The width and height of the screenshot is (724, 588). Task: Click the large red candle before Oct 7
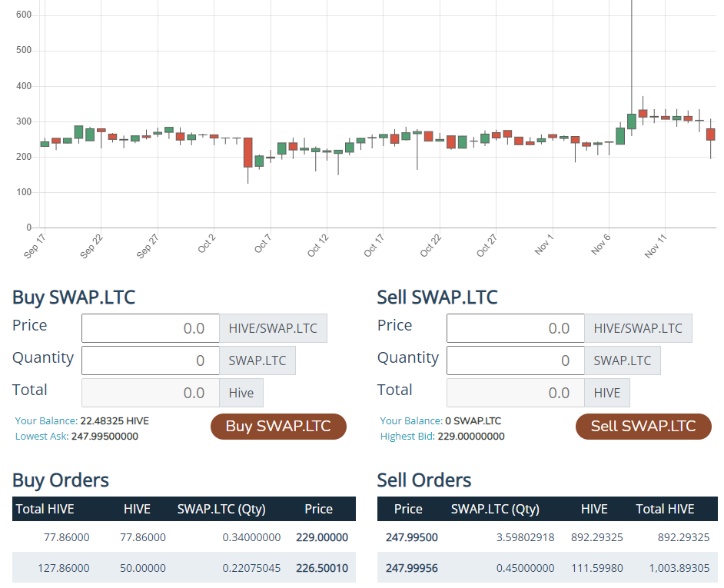pos(248,152)
